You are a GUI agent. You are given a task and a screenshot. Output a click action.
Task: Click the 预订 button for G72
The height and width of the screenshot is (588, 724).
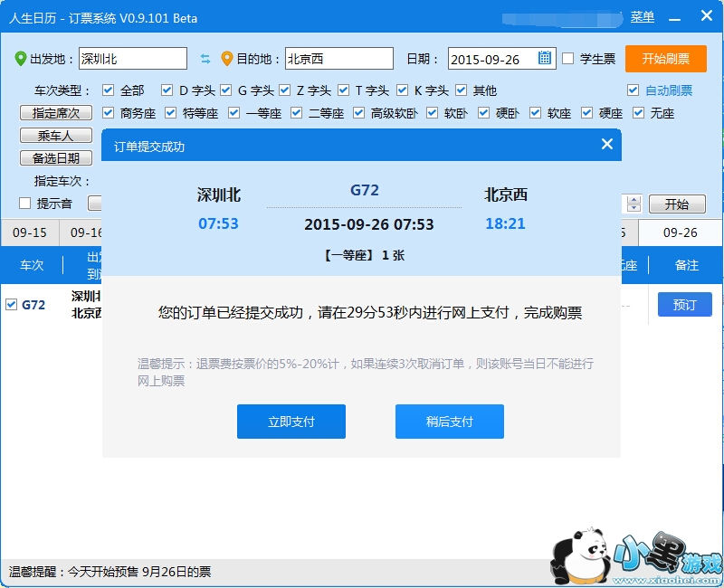[x=685, y=305]
